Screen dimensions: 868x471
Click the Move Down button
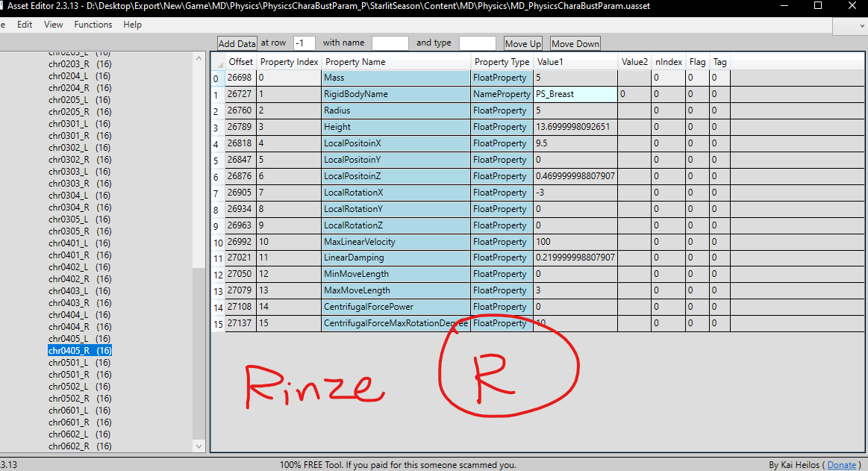coord(575,43)
